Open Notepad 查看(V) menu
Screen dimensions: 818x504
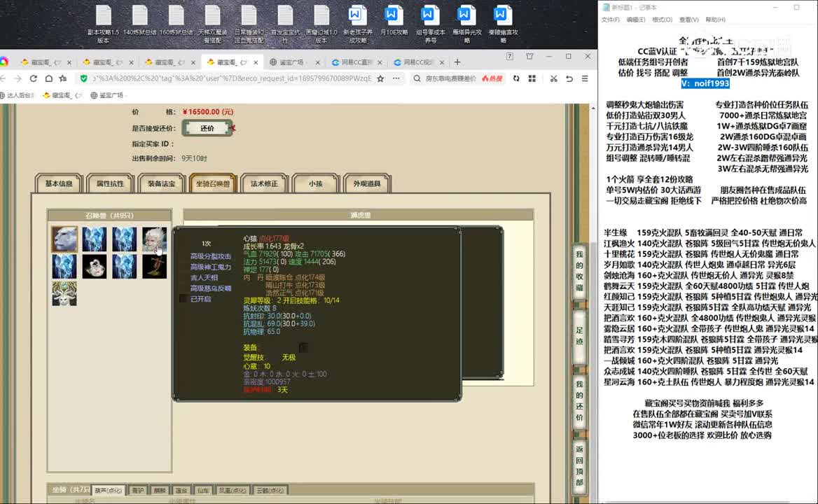tap(688, 20)
